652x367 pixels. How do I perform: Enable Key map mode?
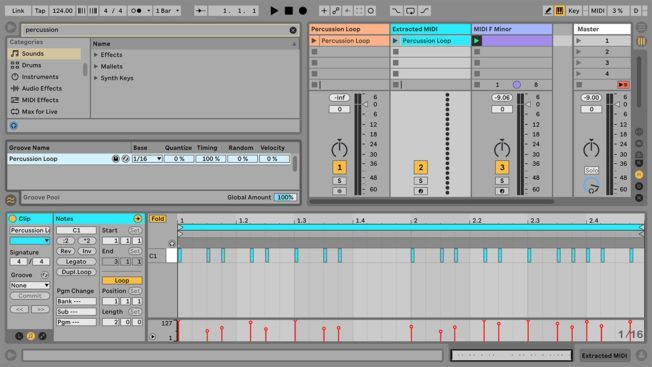tap(573, 11)
